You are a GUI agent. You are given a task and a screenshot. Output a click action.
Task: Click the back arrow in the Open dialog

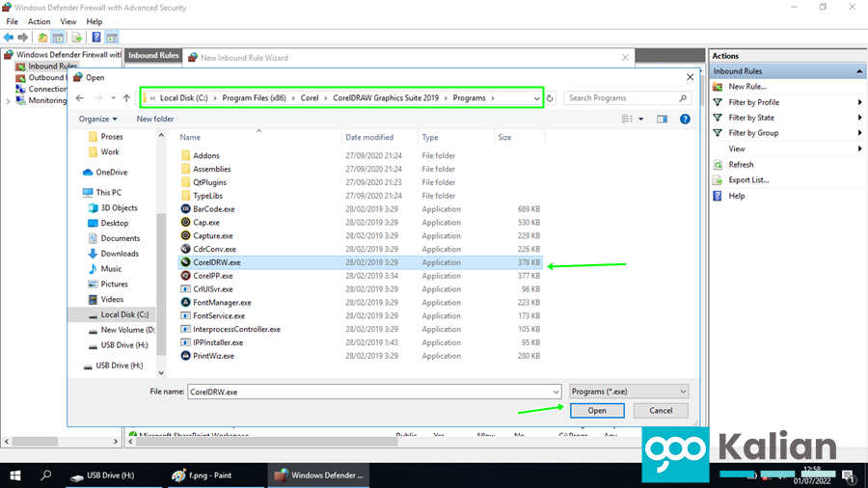80,98
